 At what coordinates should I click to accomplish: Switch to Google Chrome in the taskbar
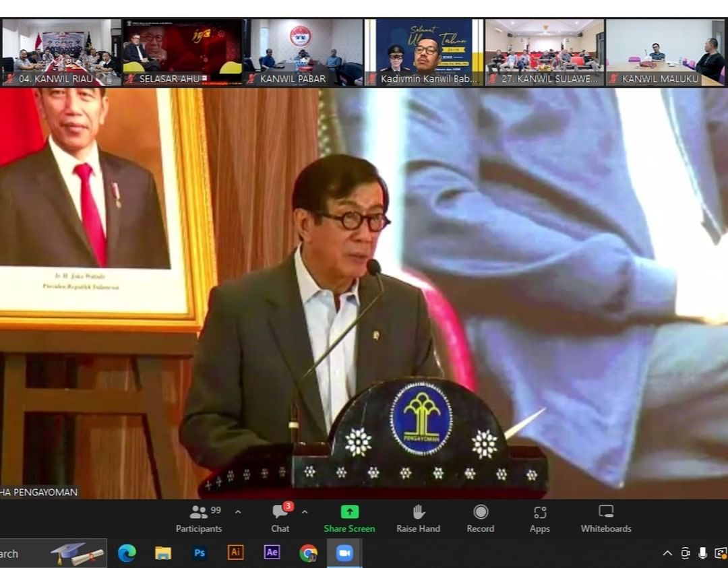pyautogui.click(x=308, y=553)
